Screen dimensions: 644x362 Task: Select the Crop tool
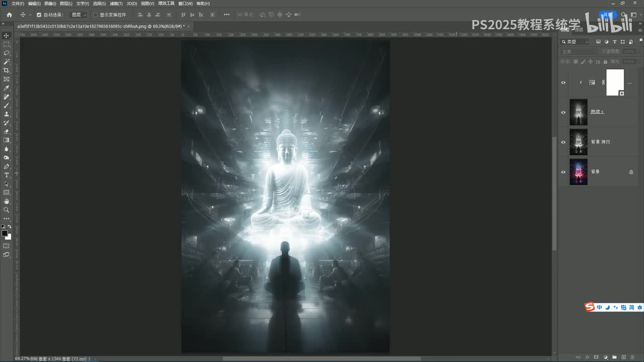(x=7, y=70)
